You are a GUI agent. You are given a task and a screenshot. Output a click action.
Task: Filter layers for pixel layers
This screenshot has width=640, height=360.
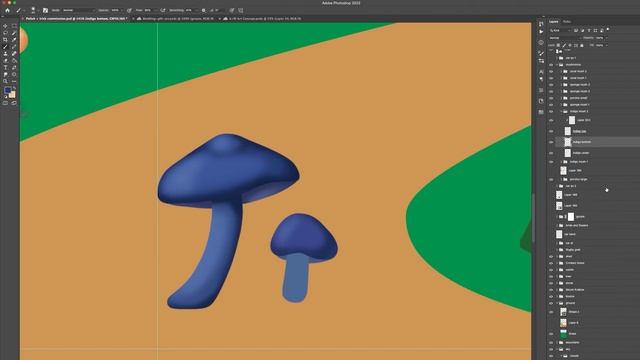pyautogui.click(x=576, y=30)
